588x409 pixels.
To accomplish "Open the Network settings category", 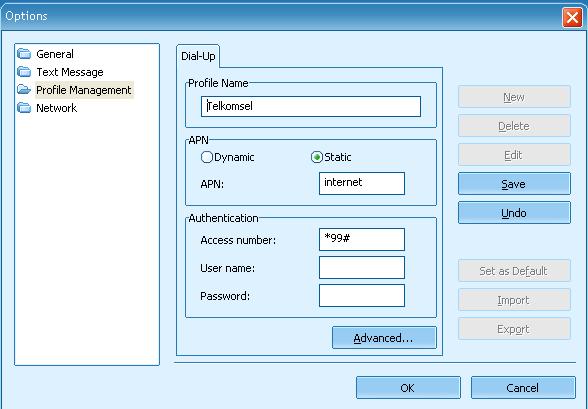I will pyautogui.click(x=57, y=108).
